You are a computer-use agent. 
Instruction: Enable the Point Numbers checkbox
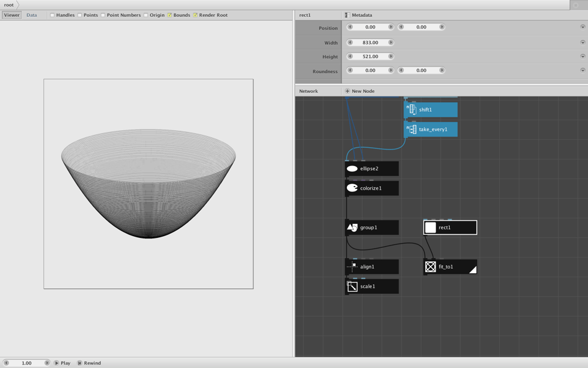tap(103, 15)
